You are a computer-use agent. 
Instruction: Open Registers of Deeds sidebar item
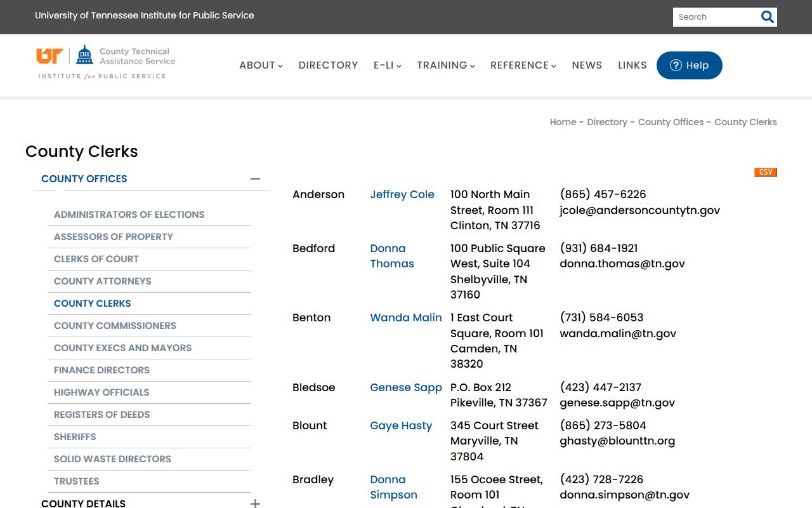point(102,415)
